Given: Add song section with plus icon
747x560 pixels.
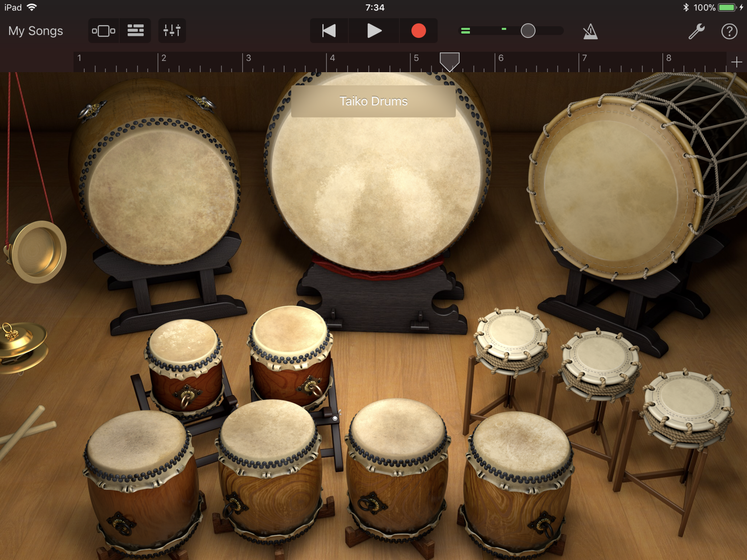Looking at the screenshot, I should pyautogui.click(x=736, y=62).
